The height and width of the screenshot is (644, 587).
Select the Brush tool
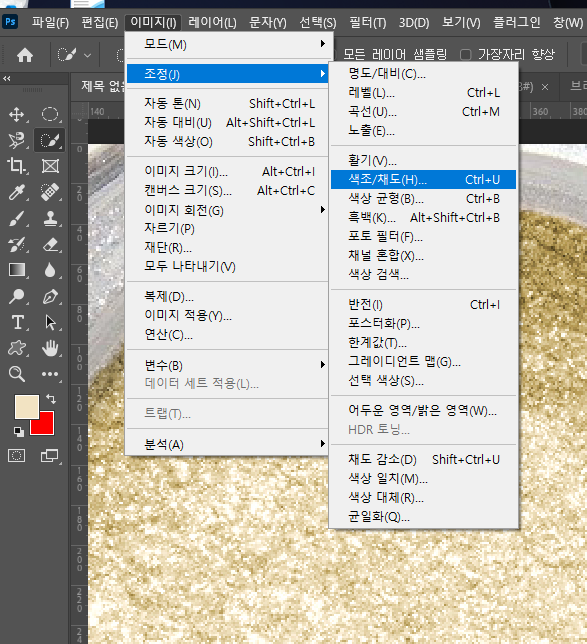coord(16,218)
